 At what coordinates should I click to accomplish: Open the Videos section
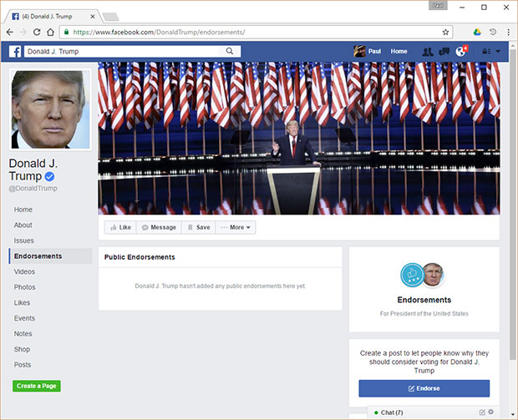click(x=24, y=271)
